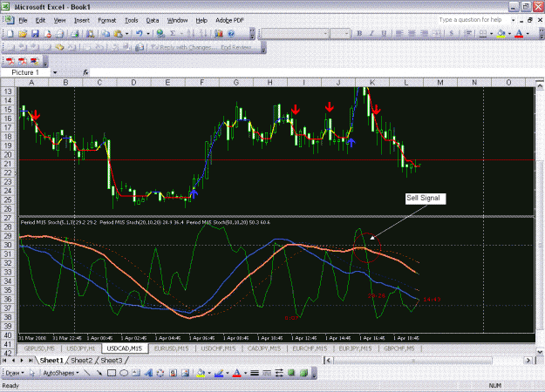
Task: Apply the Line Color in Drawing toolbar
Action: [219, 373]
